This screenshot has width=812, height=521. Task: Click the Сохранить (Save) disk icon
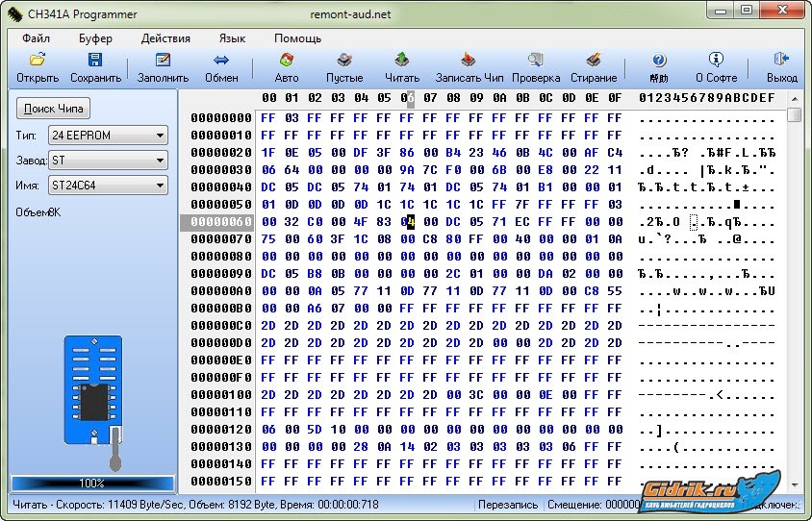pos(95,61)
